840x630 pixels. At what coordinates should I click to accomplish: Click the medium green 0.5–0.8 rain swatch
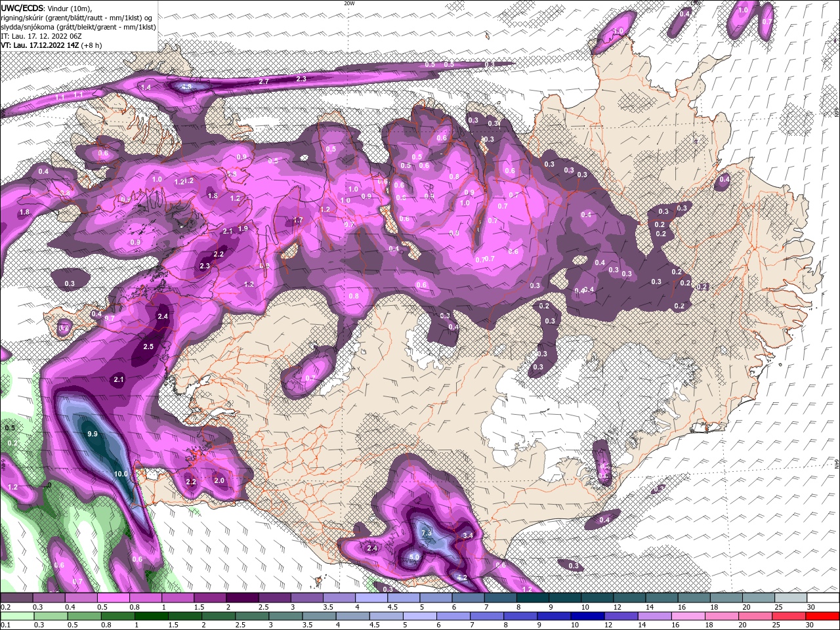pos(85,616)
